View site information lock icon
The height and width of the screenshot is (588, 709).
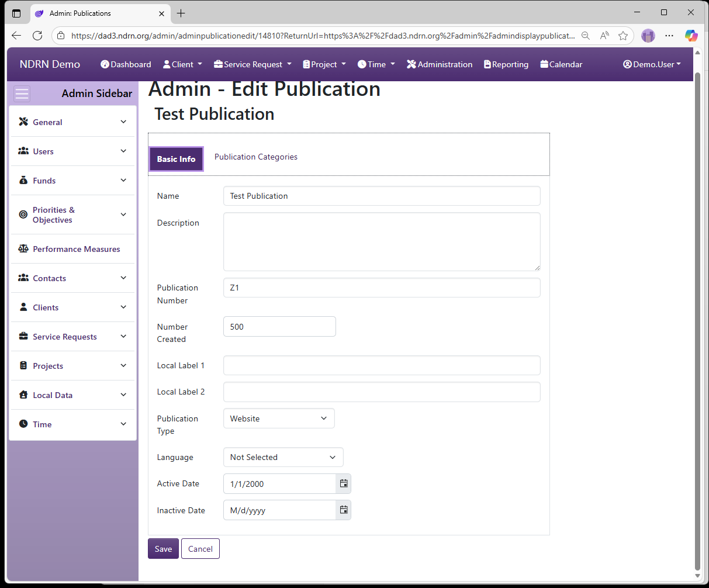(x=61, y=36)
